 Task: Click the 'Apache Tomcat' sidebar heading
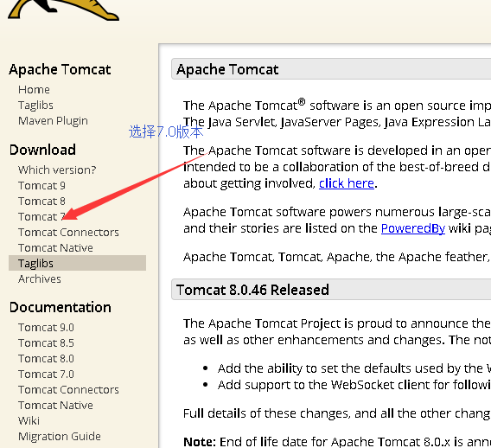(x=60, y=69)
